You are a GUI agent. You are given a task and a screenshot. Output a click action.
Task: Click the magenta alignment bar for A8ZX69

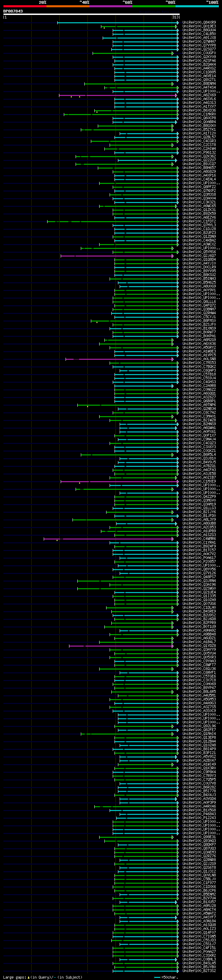coord(118,95)
